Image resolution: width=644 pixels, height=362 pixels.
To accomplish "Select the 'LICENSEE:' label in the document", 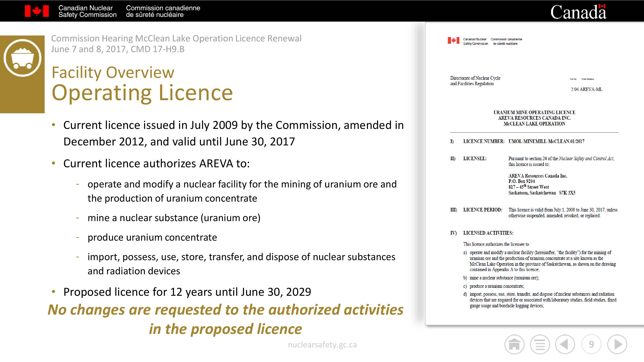I will tap(475, 159).
